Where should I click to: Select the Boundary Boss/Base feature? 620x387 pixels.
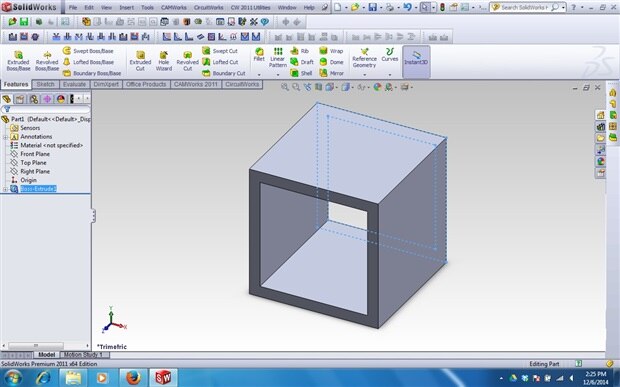(92, 73)
